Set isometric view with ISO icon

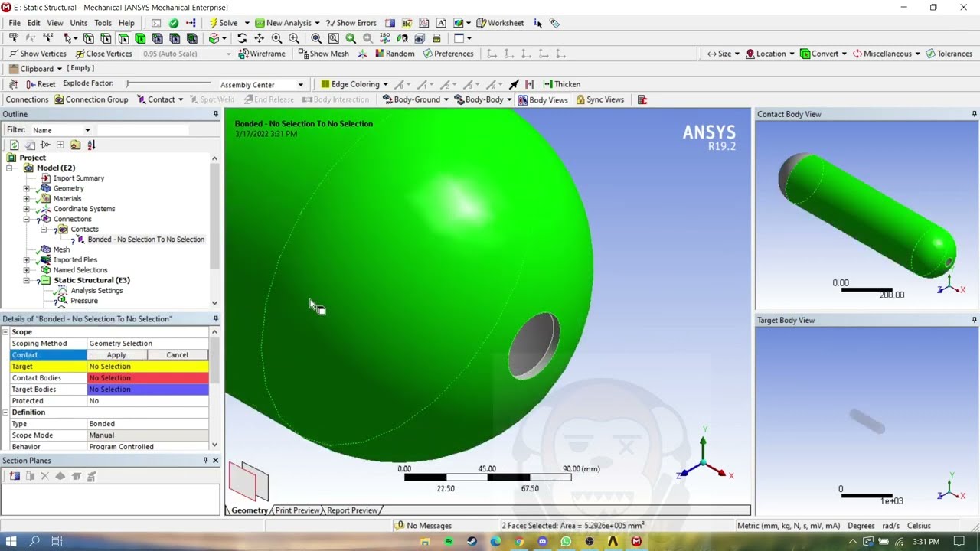[x=384, y=38]
